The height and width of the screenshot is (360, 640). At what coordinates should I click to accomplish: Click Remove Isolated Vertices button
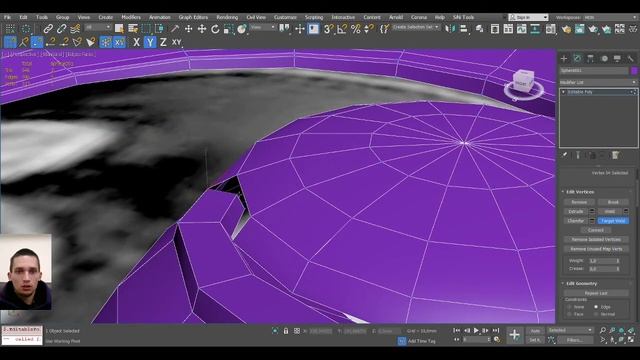click(596, 240)
